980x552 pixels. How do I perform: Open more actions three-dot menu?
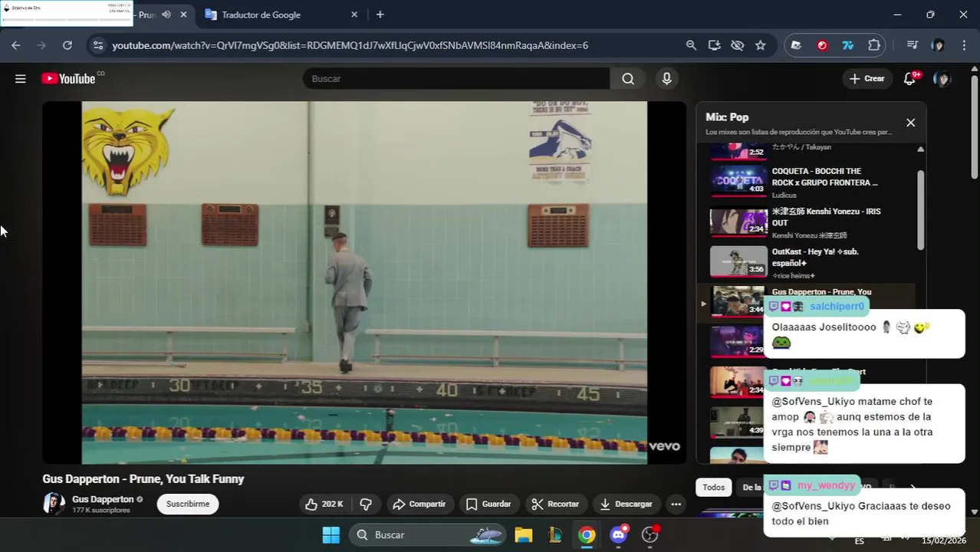click(x=676, y=504)
